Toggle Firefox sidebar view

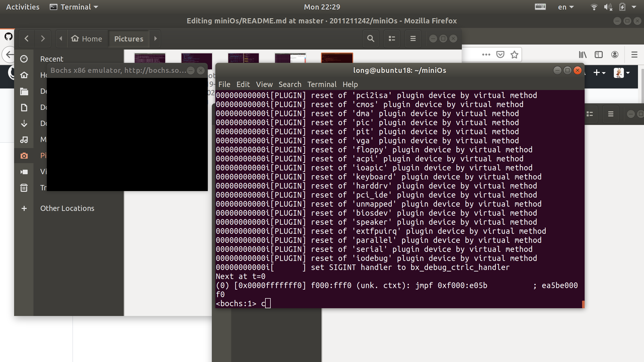tap(598, 55)
